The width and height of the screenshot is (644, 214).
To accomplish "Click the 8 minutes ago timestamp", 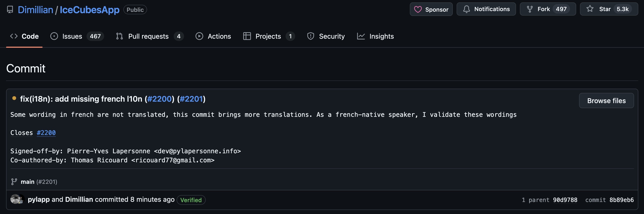I will (152, 200).
